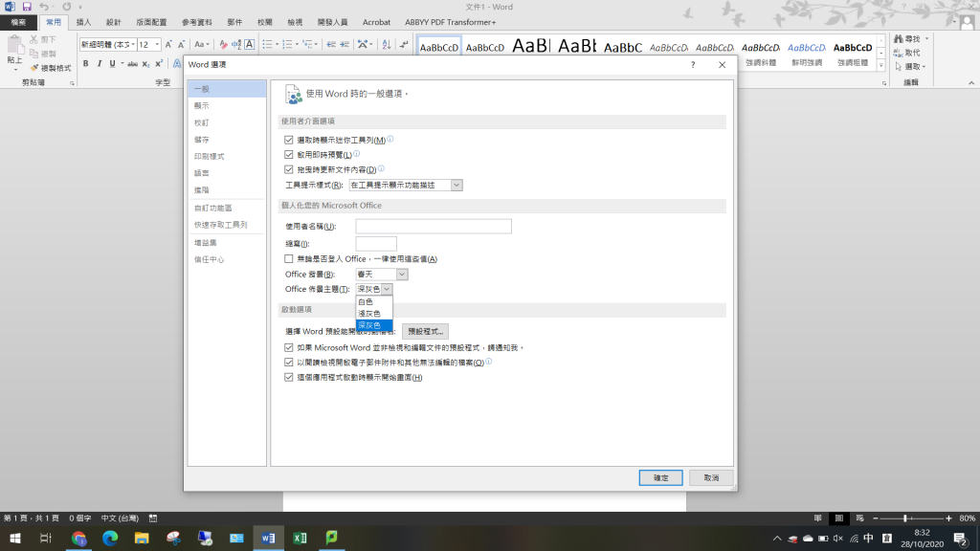Toggle update document content while dragging checkbox
The image size is (980, 551).
289,169
